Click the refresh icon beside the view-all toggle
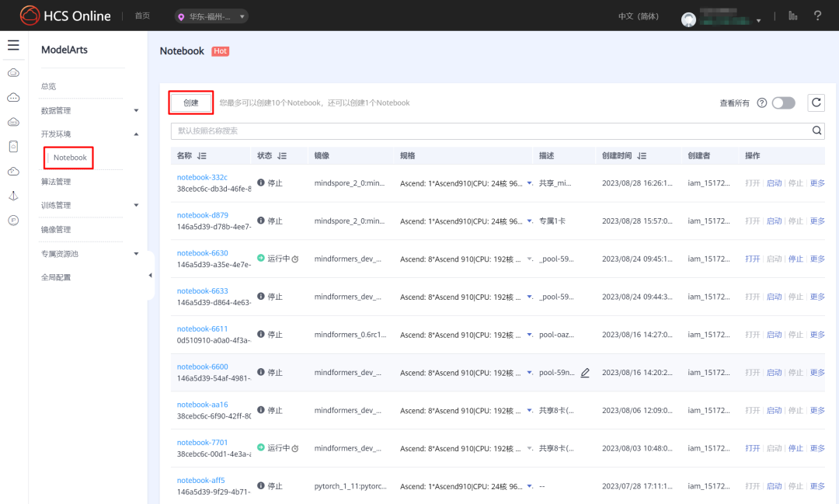839x504 pixels. tap(816, 103)
